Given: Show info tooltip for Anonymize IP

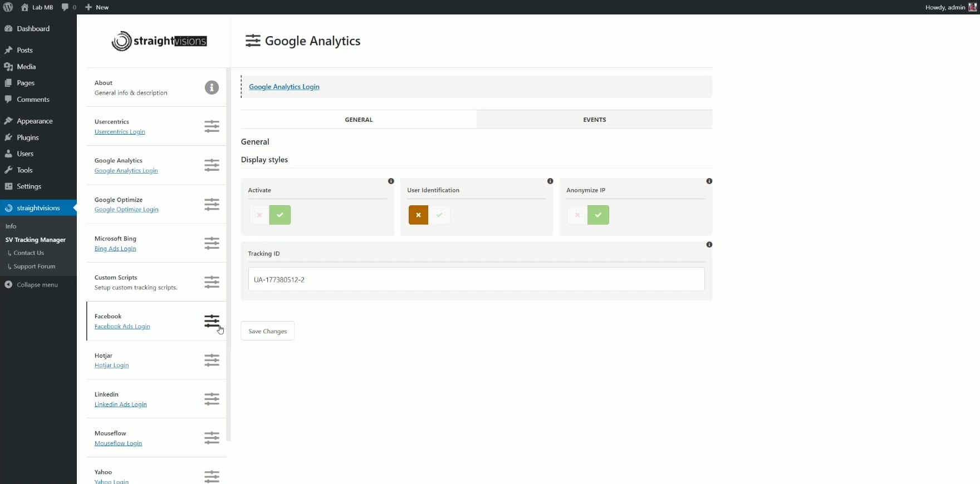Looking at the screenshot, I should [x=709, y=181].
